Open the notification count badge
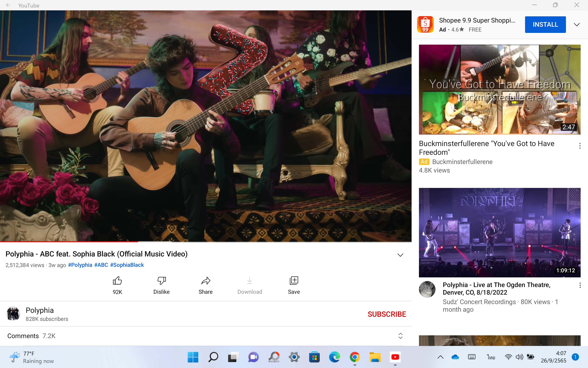Viewport: 588px width, 368px height. tap(575, 357)
